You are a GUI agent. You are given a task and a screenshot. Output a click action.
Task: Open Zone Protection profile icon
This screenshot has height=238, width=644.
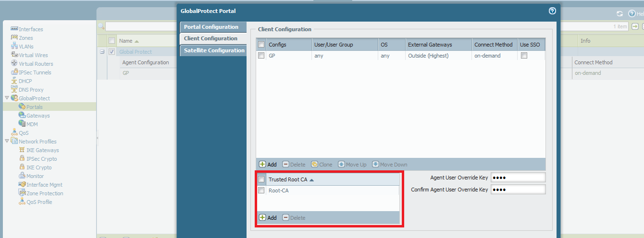(22, 193)
